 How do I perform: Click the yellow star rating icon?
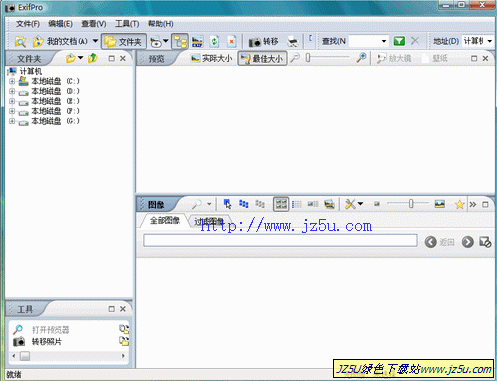(459, 204)
